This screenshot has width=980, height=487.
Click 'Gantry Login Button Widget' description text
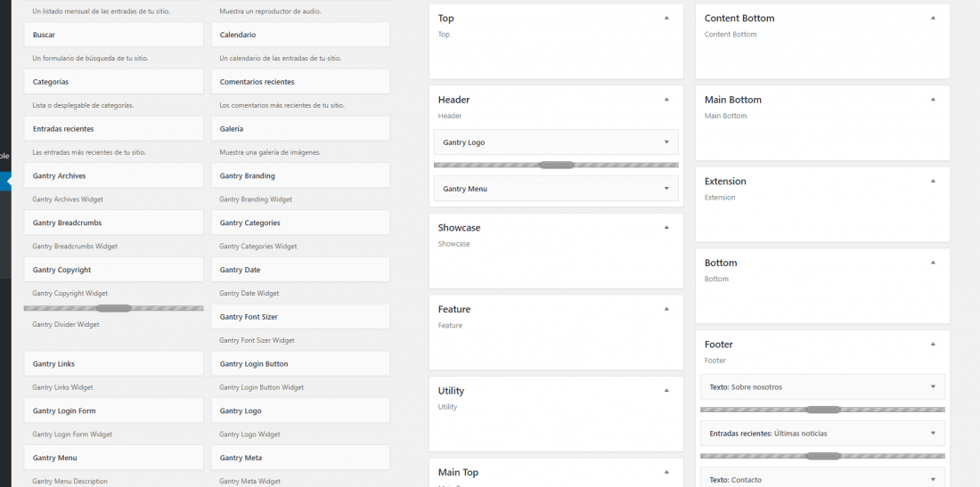[261, 387]
